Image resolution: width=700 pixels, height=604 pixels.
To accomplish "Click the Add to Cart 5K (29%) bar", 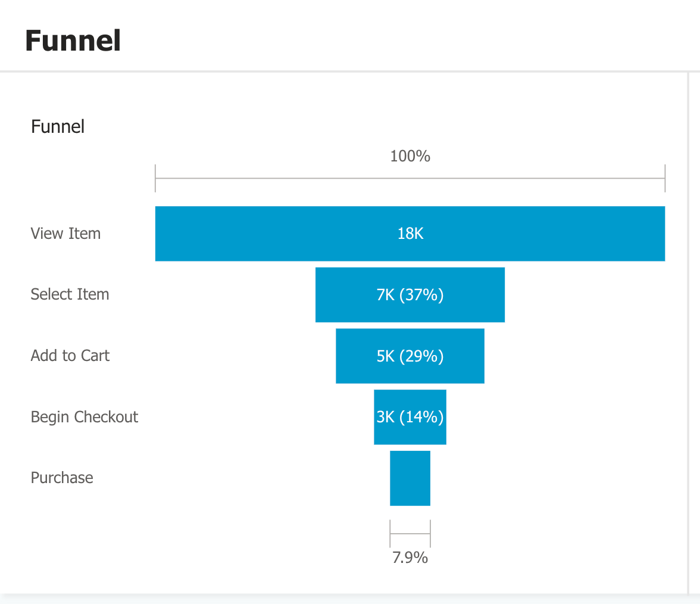I will click(x=410, y=356).
